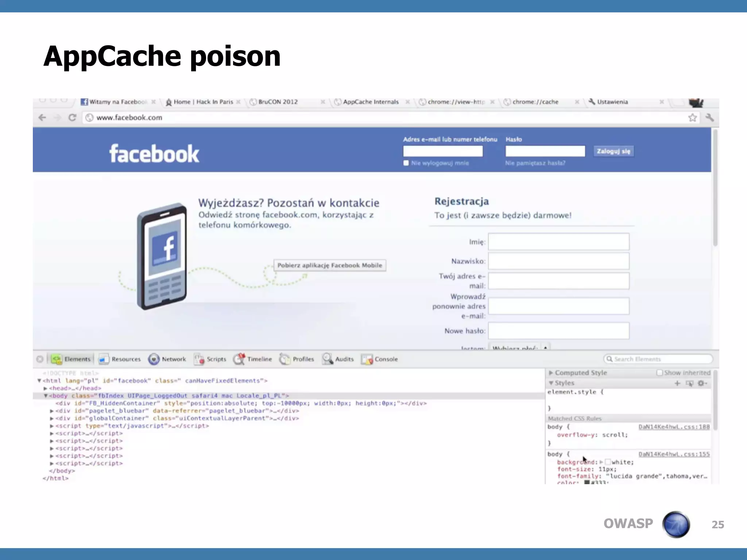Collapse the html node in the DOM tree
747x560 pixels.
(39, 381)
